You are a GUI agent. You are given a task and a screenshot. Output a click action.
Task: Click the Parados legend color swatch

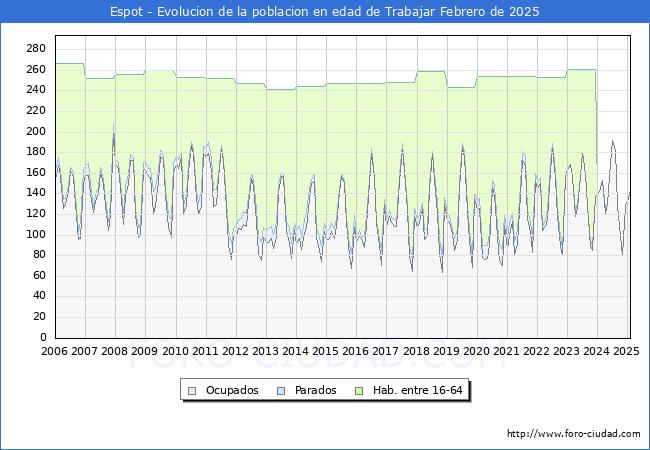[281, 391]
